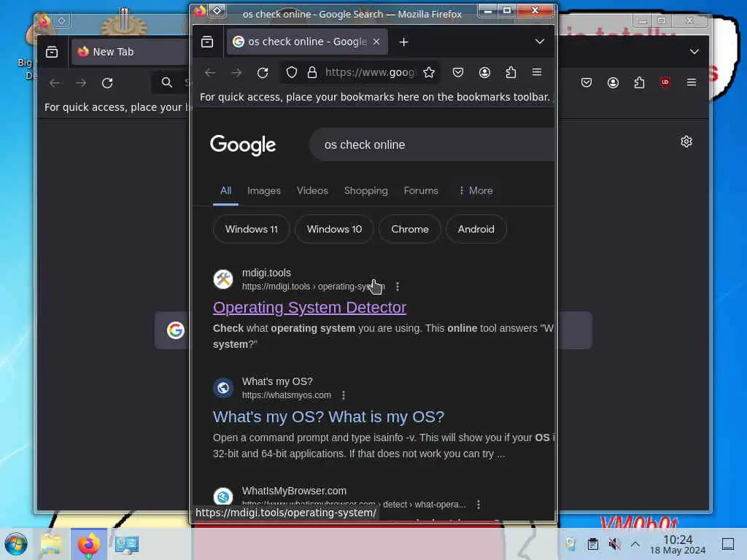This screenshot has width=747, height=560.
Task: Expand hidden system tray icons arrow
Action: tap(635, 544)
